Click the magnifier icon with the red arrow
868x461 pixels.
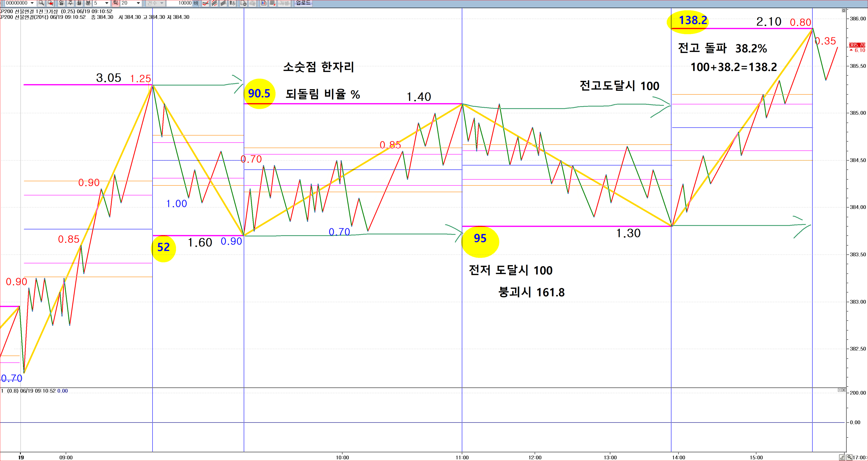click(50, 3)
